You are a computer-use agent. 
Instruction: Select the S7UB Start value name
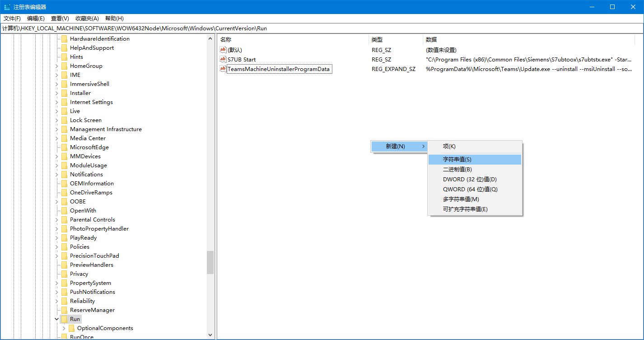point(242,60)
